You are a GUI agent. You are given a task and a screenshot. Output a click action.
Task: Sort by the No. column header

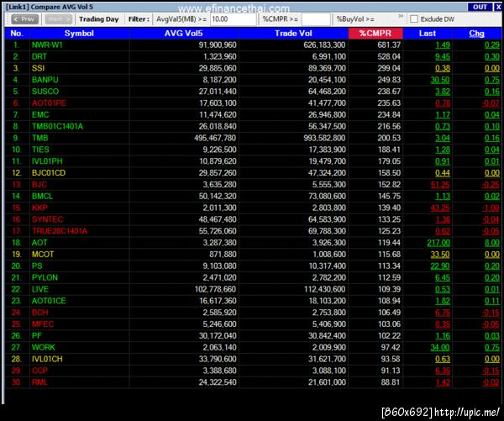(17, 34)
